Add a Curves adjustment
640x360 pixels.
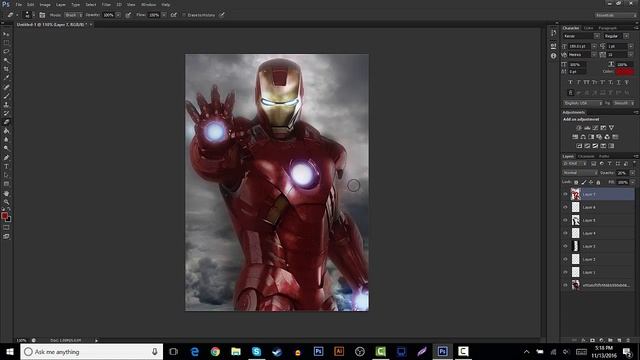(x=595, y=128)
